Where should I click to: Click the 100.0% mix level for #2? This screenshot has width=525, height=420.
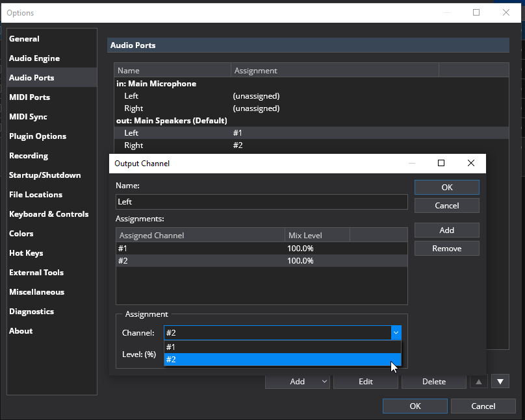(300, 261)
